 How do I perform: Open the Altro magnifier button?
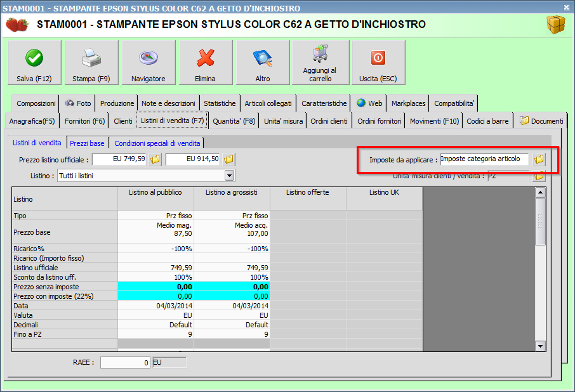pyautogui.click(x=263, y=63)
